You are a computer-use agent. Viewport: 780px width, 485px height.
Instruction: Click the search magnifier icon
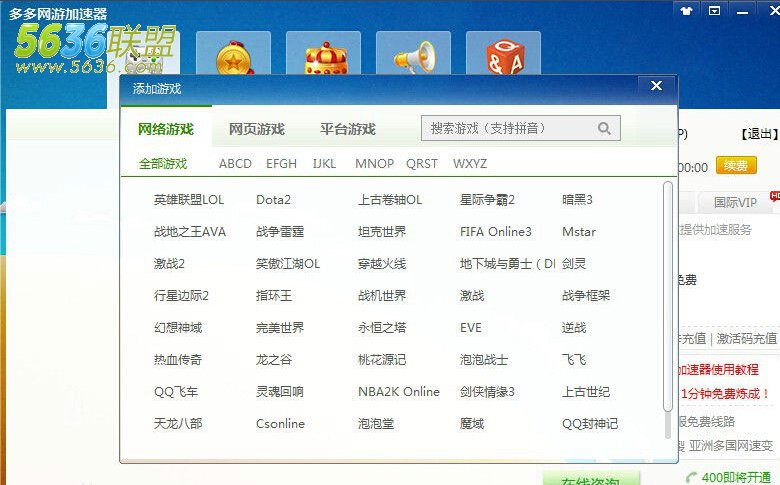pyautogui.click(x=604, y=128)
